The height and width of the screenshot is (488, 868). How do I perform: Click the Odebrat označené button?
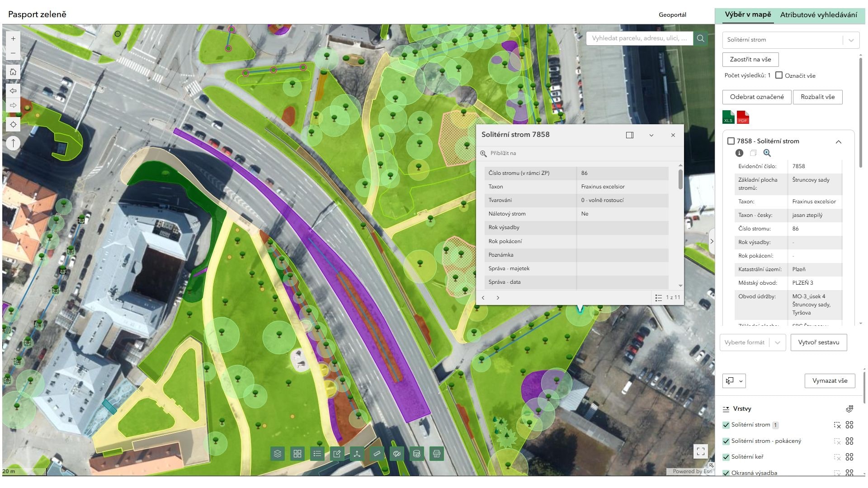(757, 97)
